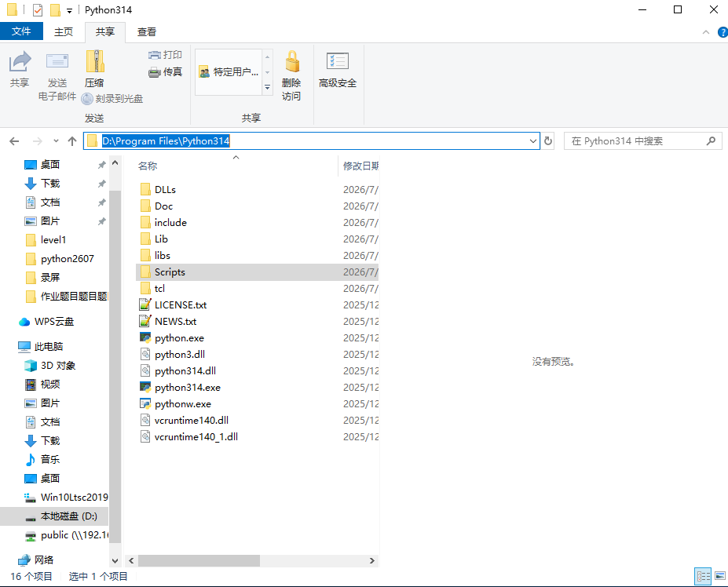Click the address bar path field
The image size is (728, 587).
click(x=311, y=141)
